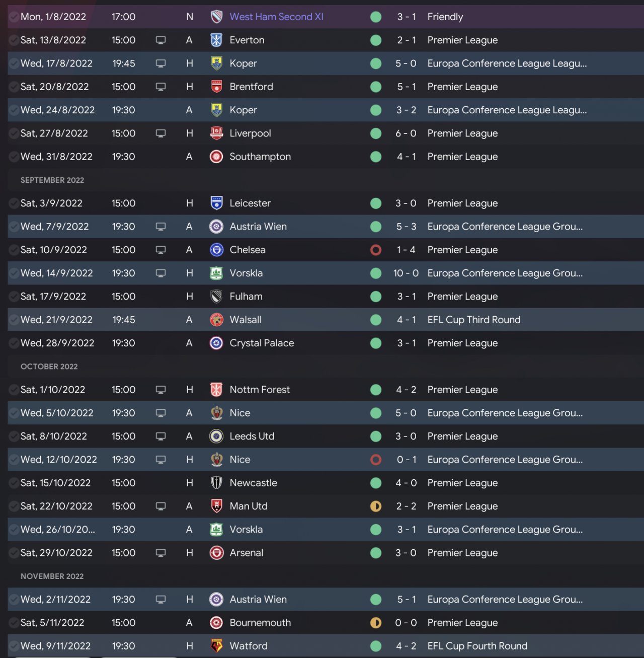Viewport: 644px width, 658px height.
Task: Click the yellow draw indicator for Man Utd match
Action: tap(376, 506)
